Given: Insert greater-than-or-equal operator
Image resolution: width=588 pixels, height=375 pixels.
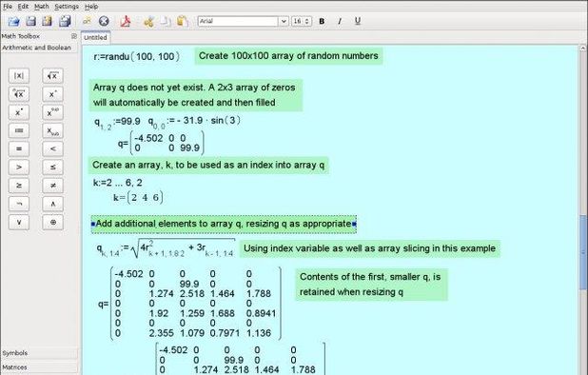Looking at the screenshot, I should [x=19, y=186].
